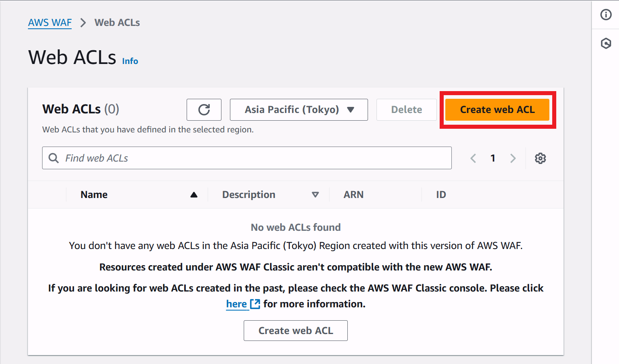The image size is (619, 364).
Task: Sort by Description column arrow
Action: pos(315,195)
